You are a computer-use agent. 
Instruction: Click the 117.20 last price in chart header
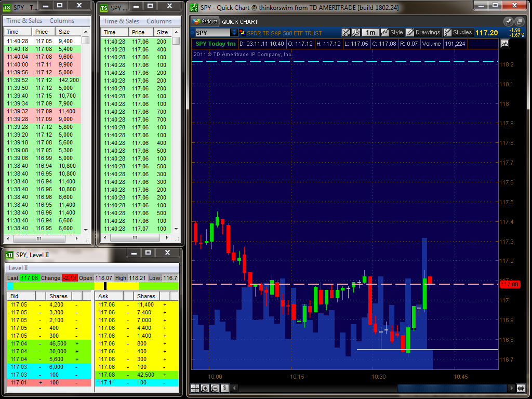pos(486,33)
